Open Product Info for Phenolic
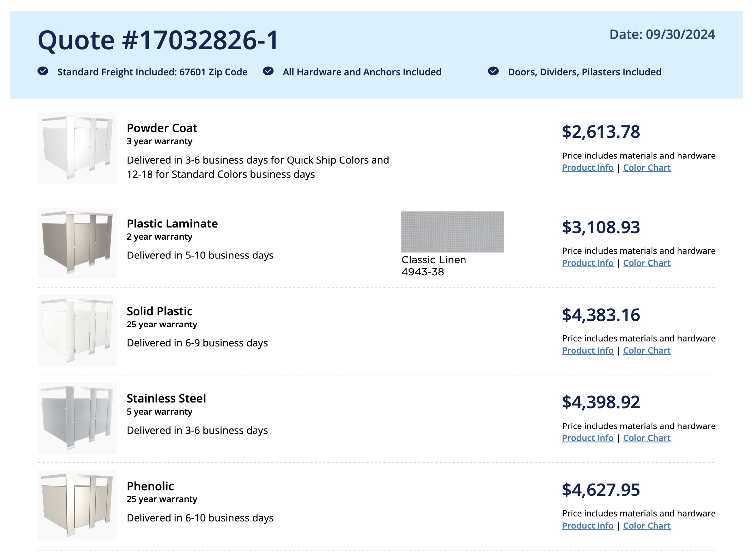This screenshot has height=560, width=752. 588,526
